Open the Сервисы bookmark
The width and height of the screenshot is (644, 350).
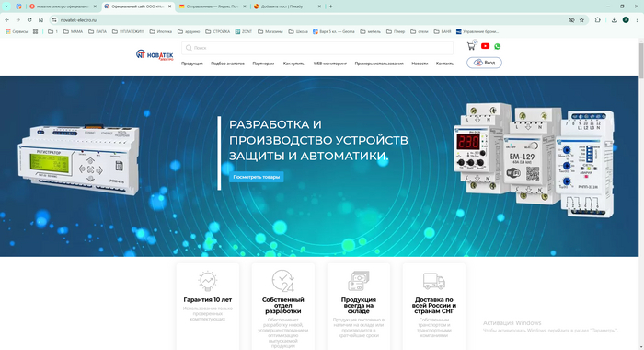tap(17, 31)
